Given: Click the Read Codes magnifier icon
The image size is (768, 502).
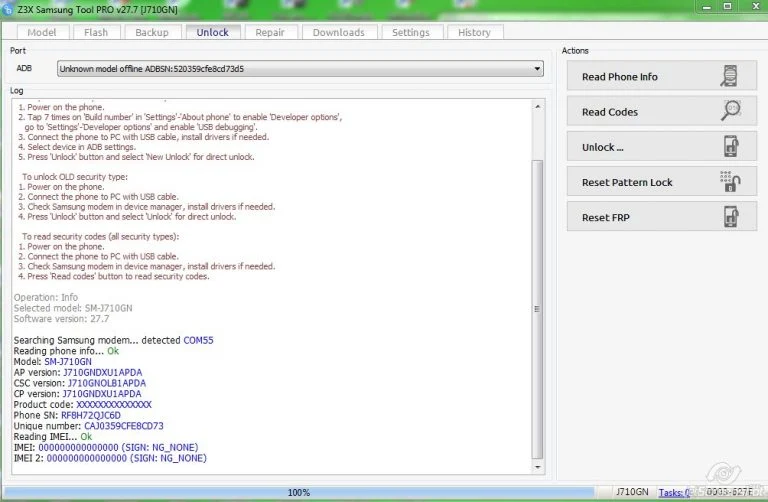Looking at the screenshot, I should point(731,111).
